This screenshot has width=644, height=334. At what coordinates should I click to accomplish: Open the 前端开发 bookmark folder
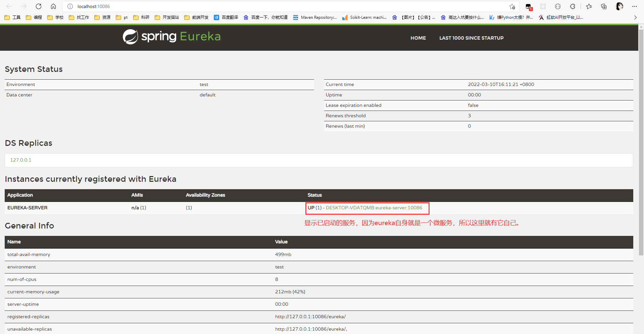coord(196,17)
